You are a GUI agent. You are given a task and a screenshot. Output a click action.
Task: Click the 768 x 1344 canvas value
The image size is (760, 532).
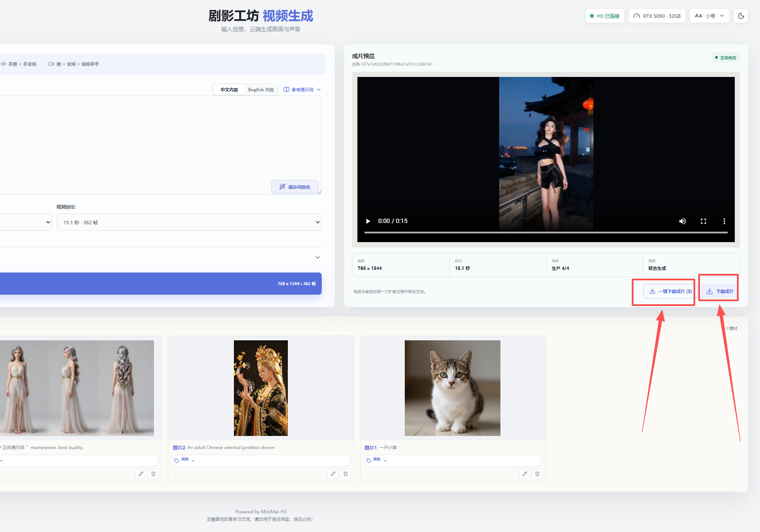370,268
